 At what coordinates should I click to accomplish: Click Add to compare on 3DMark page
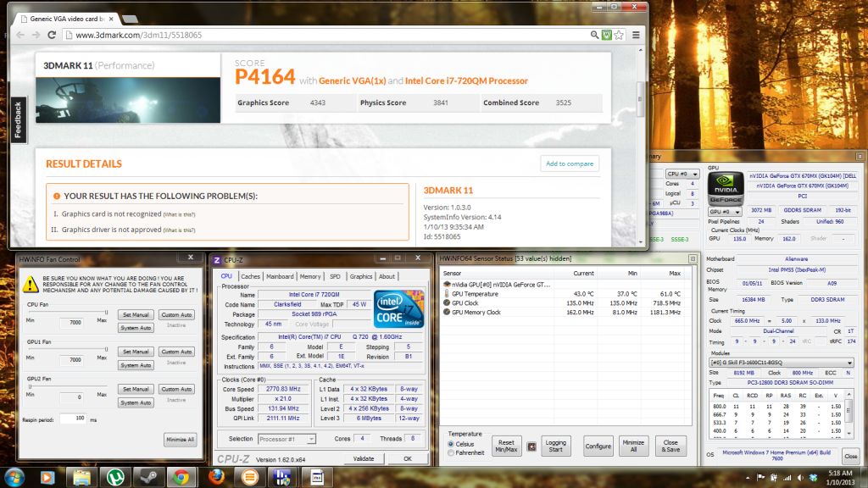click(x=570, y=164)
